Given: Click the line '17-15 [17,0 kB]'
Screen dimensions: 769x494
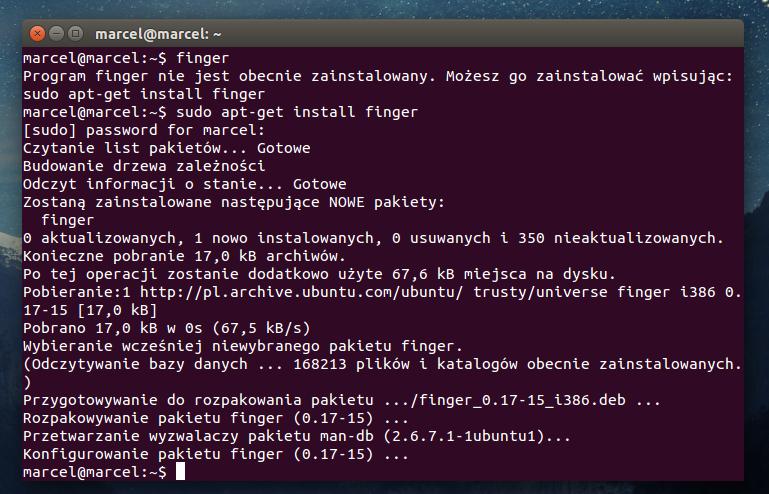Looking at the screenshot, I should [x=90, y=310].
